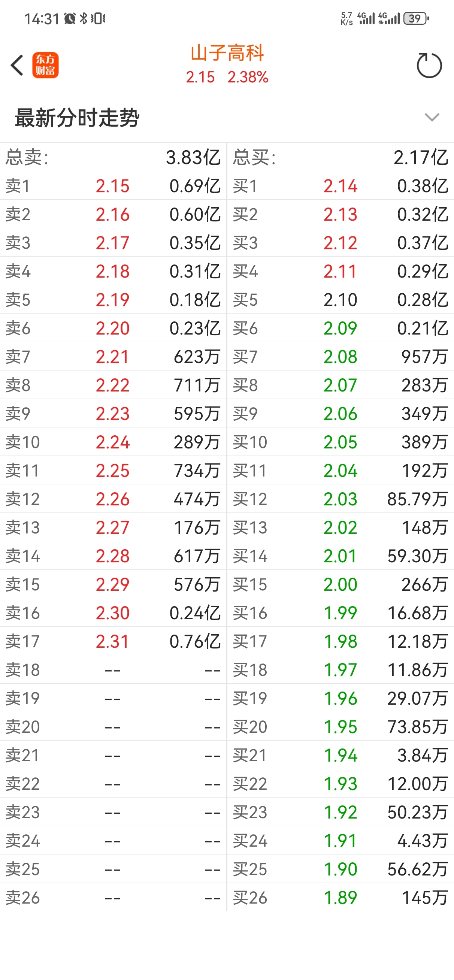
Task: Tap the 卖18 row label
Action: coord(22,670)
